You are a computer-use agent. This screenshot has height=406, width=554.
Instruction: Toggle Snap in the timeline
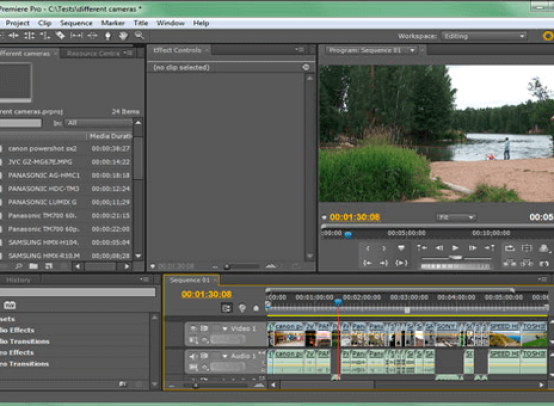[x=226, y=308]
